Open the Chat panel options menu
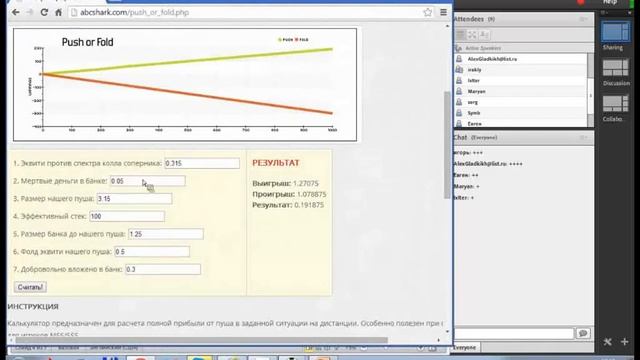This screenshot has width=640, height=360. [x=584, y=138]
